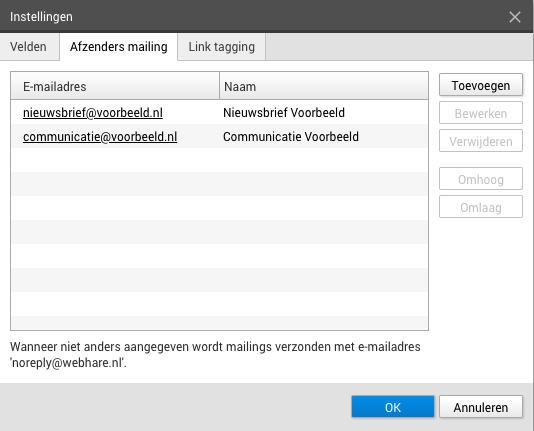Click the first empty row below the senders
The image size is (534, 431).
(x=220, y=160)
